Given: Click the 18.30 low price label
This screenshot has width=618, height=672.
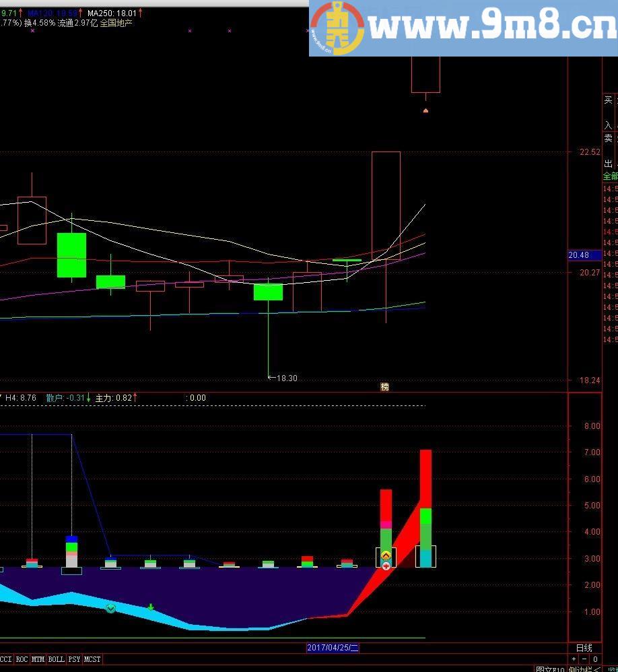Looking at the screenshot, I should [287, 378].
